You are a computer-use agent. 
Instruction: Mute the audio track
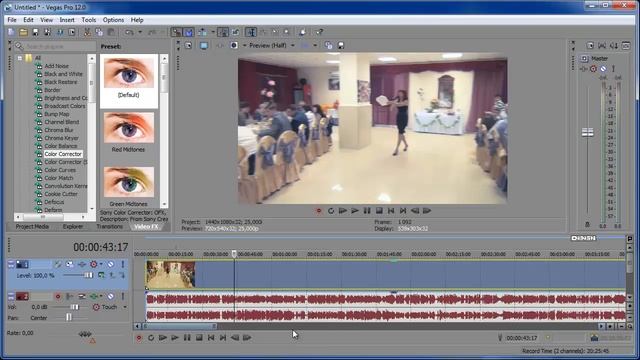(x=111, y=296)
